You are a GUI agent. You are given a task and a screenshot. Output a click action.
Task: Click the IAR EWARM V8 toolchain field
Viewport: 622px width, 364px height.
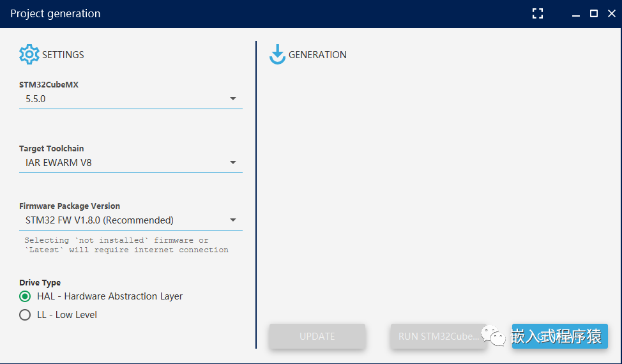pos(130,163)
